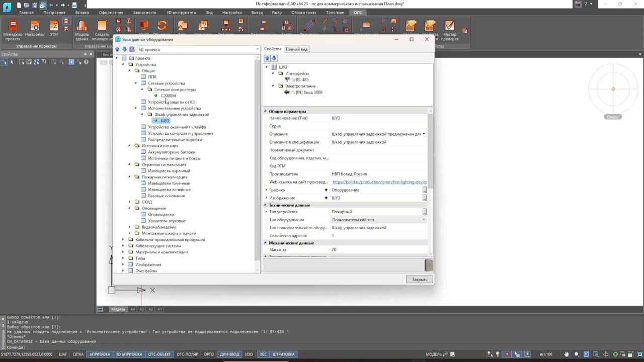This screenshot has height=362, width=644.
Task: Open the 3D-инструменты ribbon tab
Action: pos(182,13)
